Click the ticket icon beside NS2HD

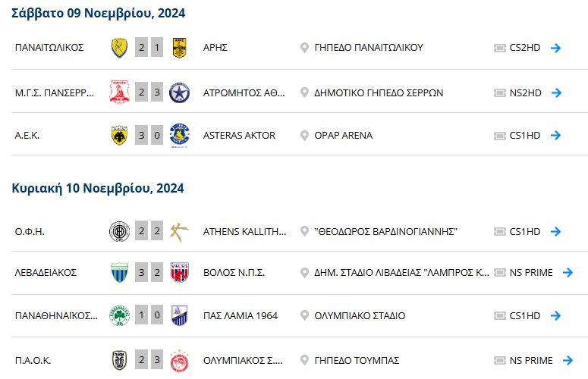tap(499, 92)
